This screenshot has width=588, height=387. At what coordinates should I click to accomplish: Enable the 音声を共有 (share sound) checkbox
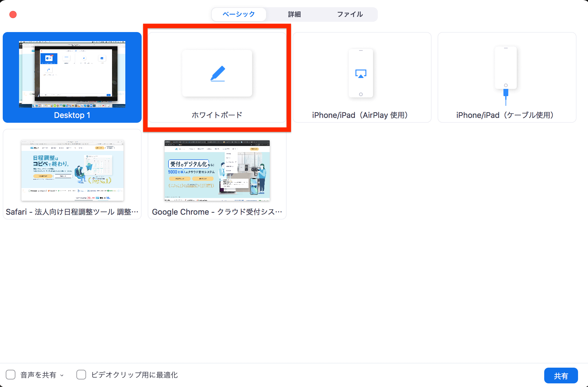(10, 375)
